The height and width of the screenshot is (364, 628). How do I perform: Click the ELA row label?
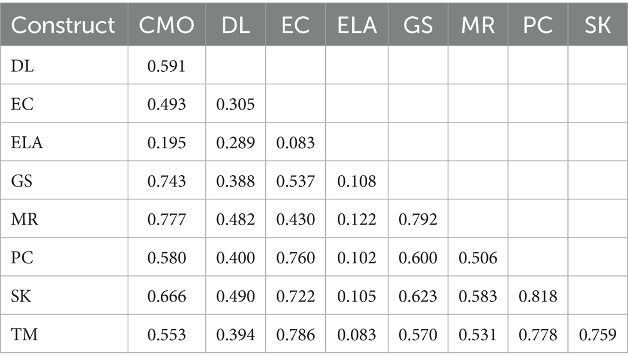point(26,143)
